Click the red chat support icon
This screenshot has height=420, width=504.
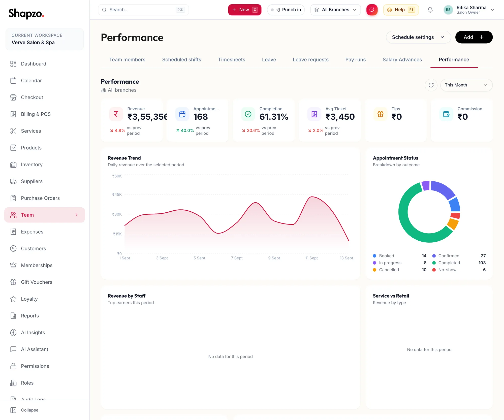[372, 10]
